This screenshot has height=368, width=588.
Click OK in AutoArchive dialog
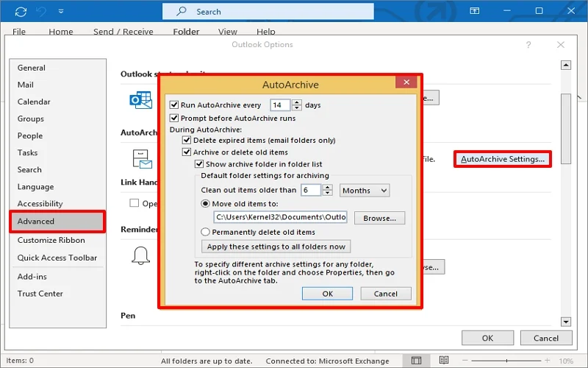click(x=327, y=294)
